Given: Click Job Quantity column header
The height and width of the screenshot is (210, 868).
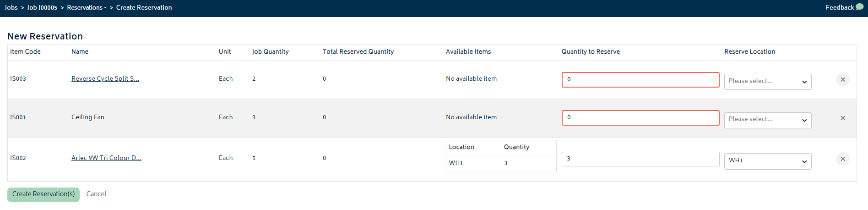Looking at the screenshot, I should pyautogui.click(x=270, y=51).
